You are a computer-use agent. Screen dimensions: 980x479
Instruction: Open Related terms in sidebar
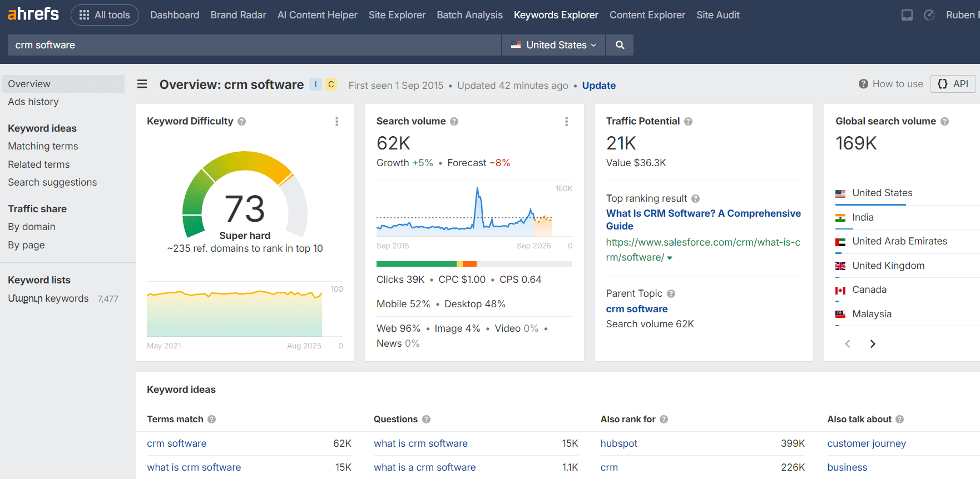click(39, 164)
